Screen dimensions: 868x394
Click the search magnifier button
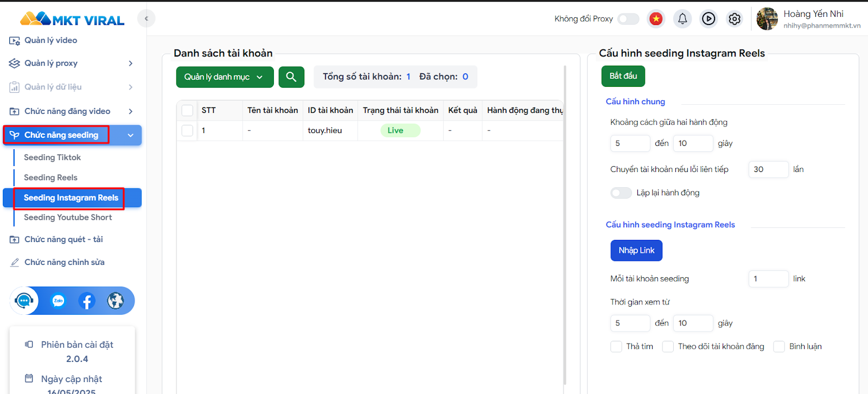coord(291,77)
